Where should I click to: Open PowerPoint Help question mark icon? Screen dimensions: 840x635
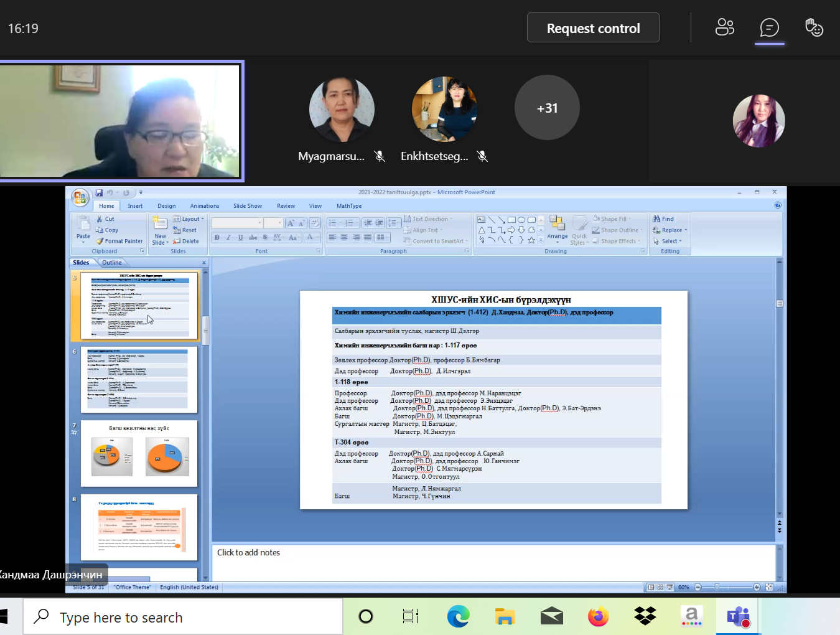(x=778, y=205)
